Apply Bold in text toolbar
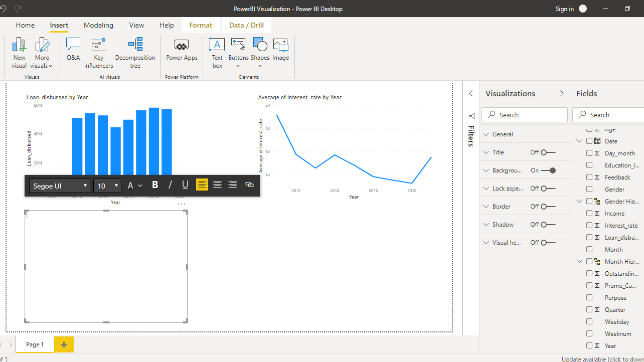 pyautogui.click(x=155, y=185)
